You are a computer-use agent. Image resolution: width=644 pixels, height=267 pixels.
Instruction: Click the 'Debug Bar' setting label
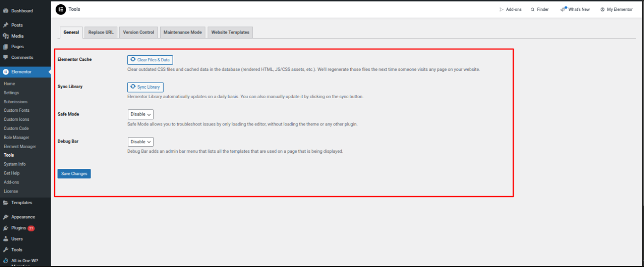click(x=68, y=141)
